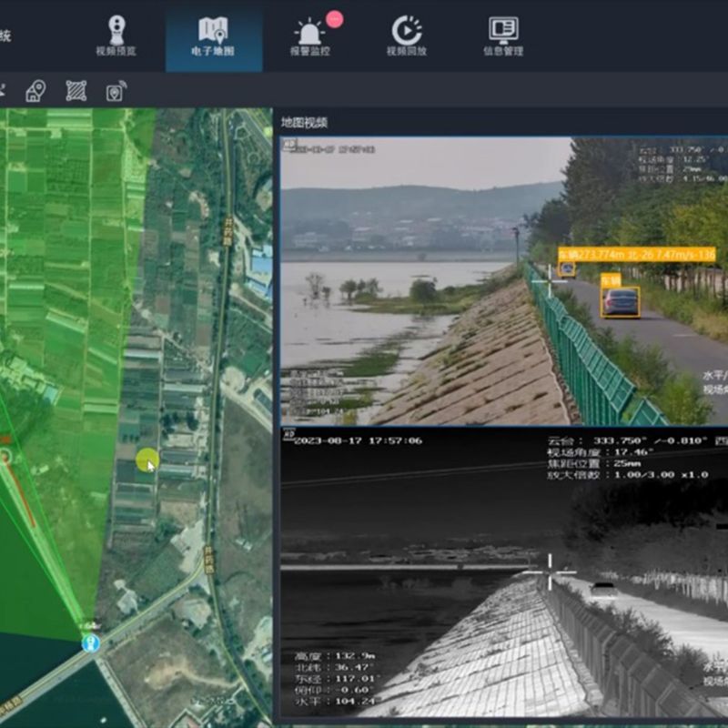
Task: Click the orange 车辆273.774m vehicle tracking label
Action: click(636, 254)
